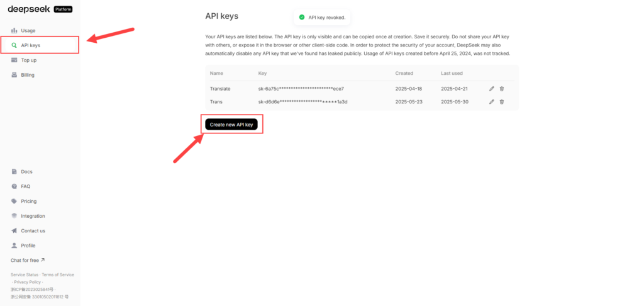Click last used date 2025-05-30
The image size is (644, 306).
click(454, 102)
